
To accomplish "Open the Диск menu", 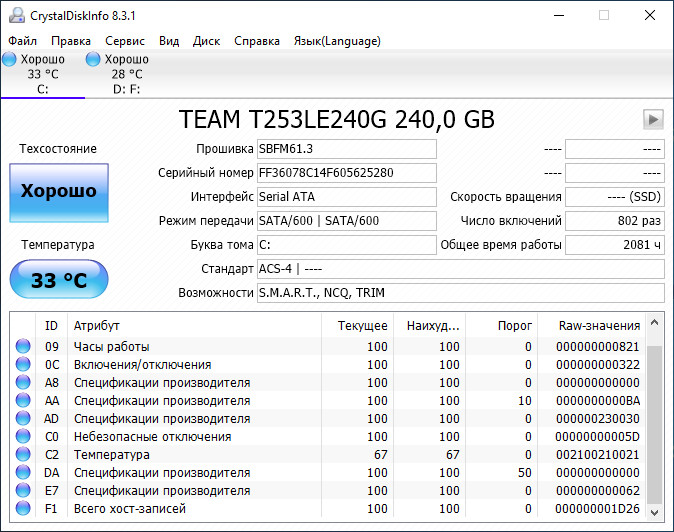I will pyautogui.click(x=206, y=41).
